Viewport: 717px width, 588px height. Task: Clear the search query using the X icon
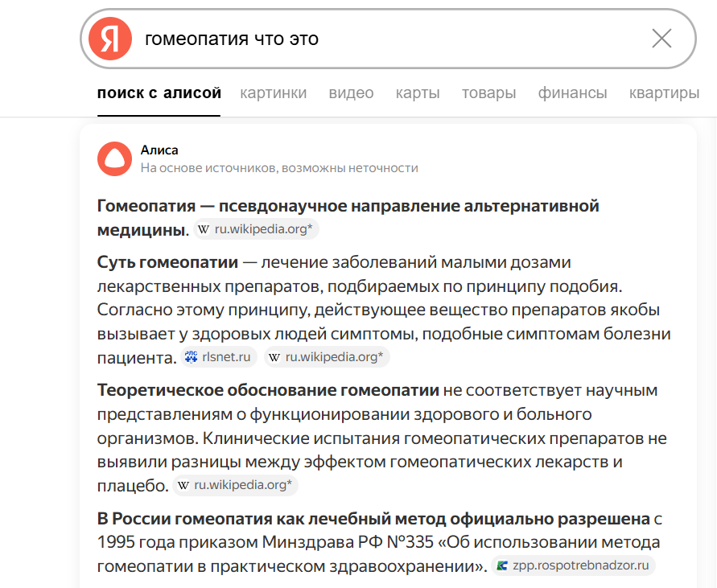[661, 38]
